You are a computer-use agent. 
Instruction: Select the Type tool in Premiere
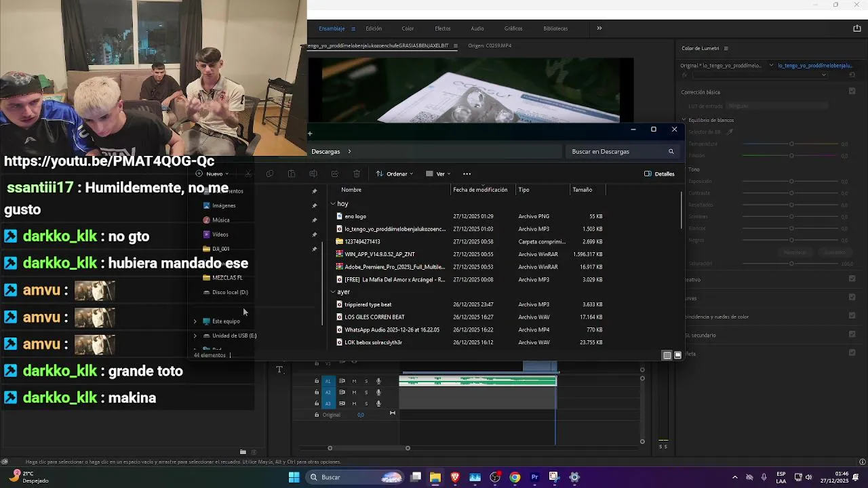pyautogui.click(x=279, y=370)
